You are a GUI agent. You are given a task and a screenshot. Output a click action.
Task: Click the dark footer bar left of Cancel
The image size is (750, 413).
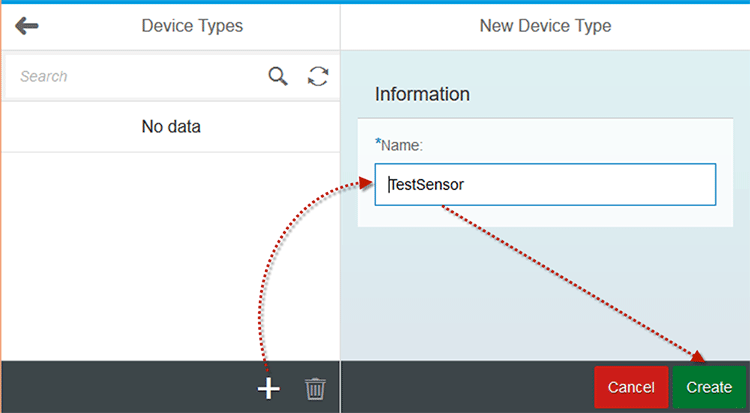coord(468,387)
